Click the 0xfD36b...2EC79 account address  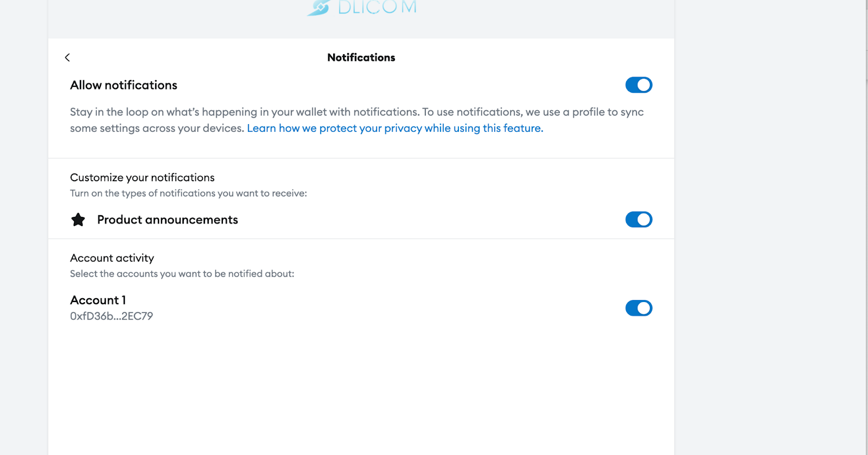(x=111, y=316)
